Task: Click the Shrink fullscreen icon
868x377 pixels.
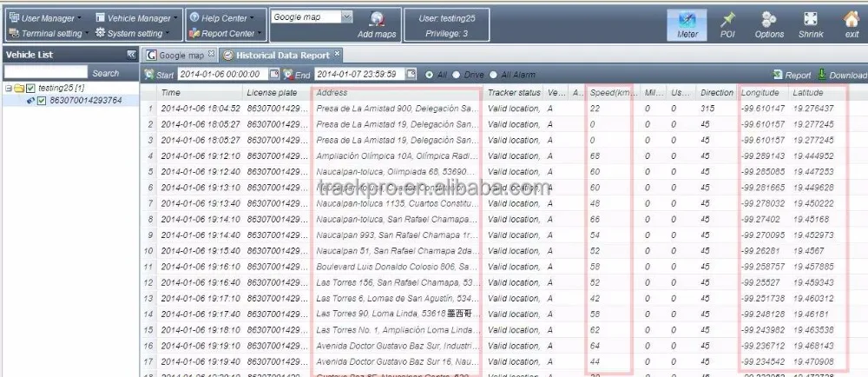Action: click(811, 19)
